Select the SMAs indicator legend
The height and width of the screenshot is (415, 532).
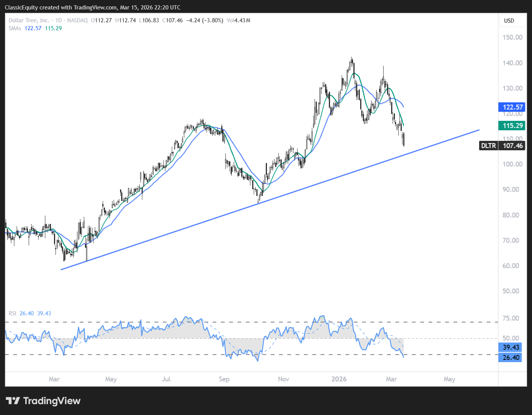click(15, 28)
